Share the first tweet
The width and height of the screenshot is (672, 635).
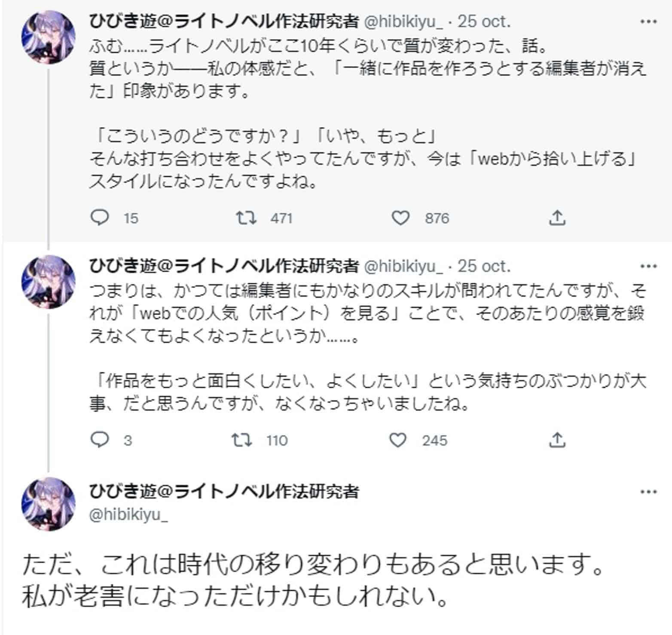click(x=557, y=218)
